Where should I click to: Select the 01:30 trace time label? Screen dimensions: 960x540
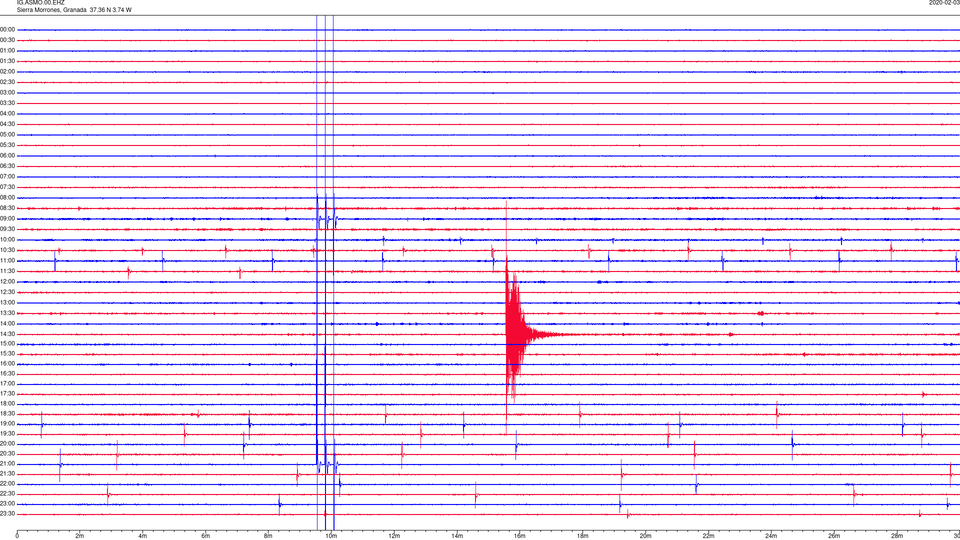point(7,61)
